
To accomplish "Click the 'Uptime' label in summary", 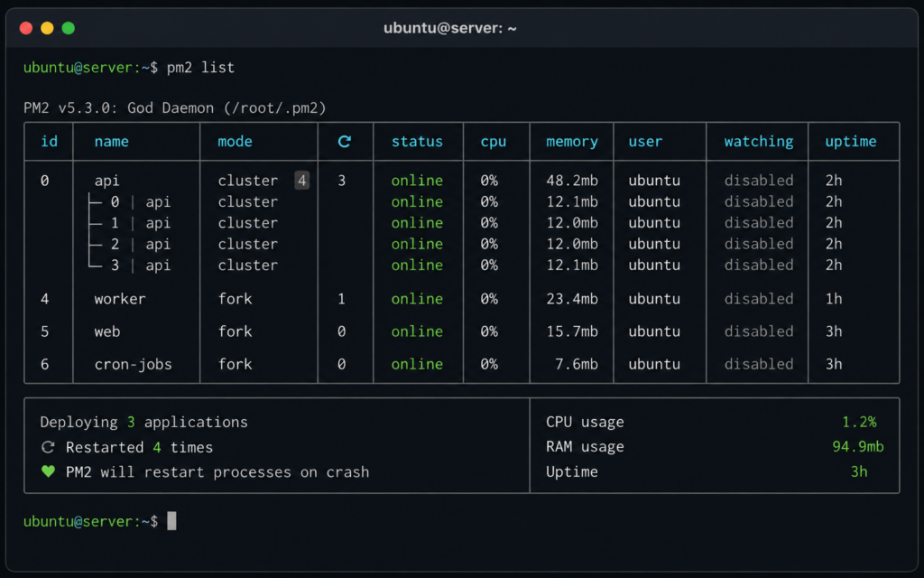I will 571,471.
